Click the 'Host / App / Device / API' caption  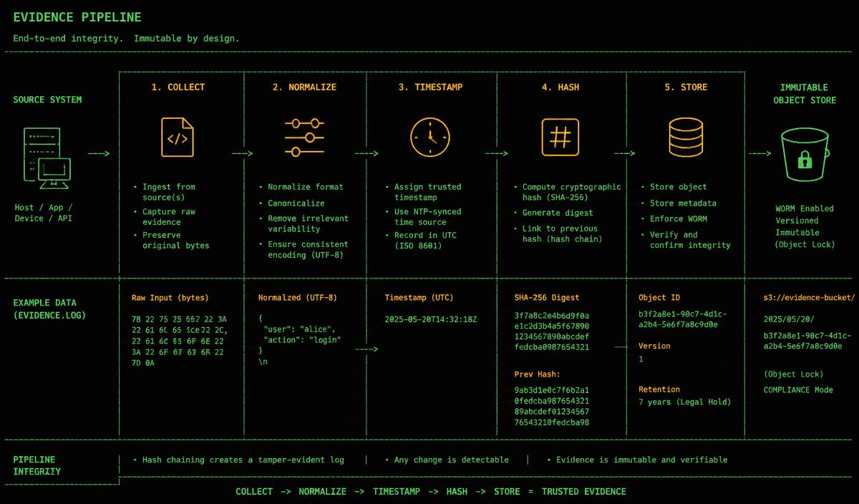44,213
